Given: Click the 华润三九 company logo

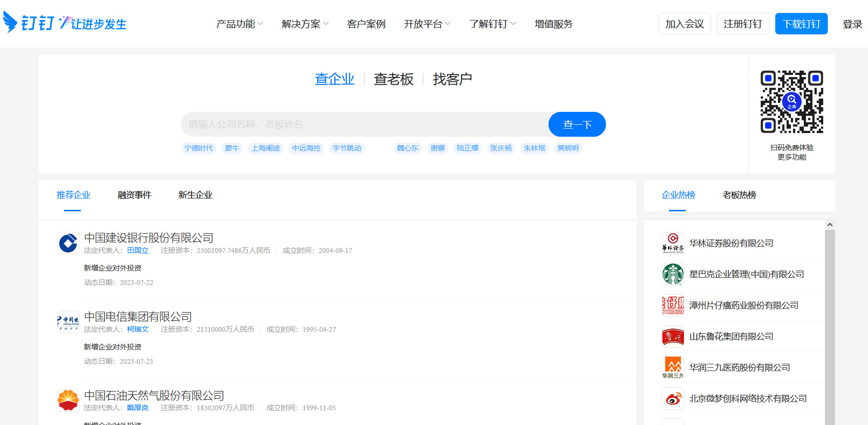Looking at the screenshot, I should click(x=673, y=367).
